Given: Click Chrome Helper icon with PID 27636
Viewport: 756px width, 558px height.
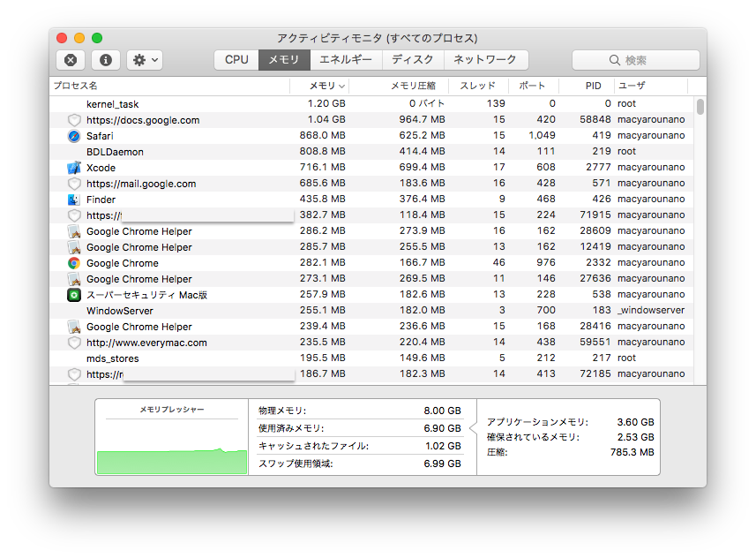Looking at the screenshot, I should pyautogui.click(x=74, y=279).
